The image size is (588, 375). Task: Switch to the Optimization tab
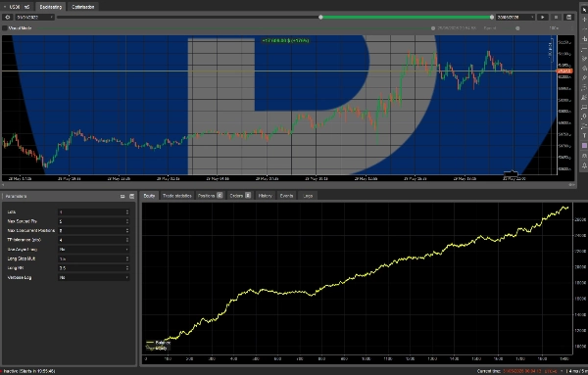point(83,7)
